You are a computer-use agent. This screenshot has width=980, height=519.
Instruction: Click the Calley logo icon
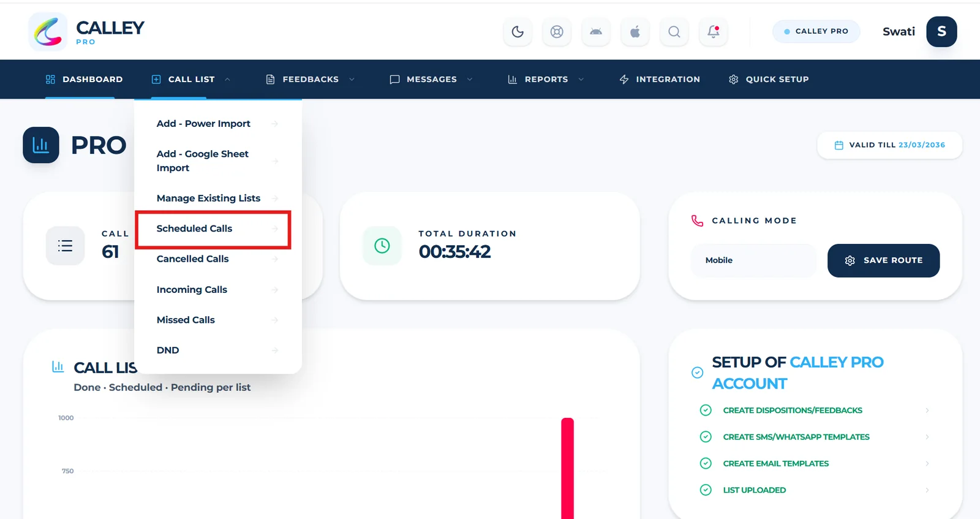coord(48,32)
